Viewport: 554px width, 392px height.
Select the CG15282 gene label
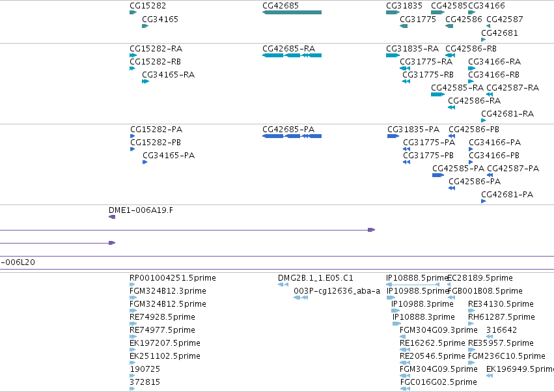click(148, 6)
